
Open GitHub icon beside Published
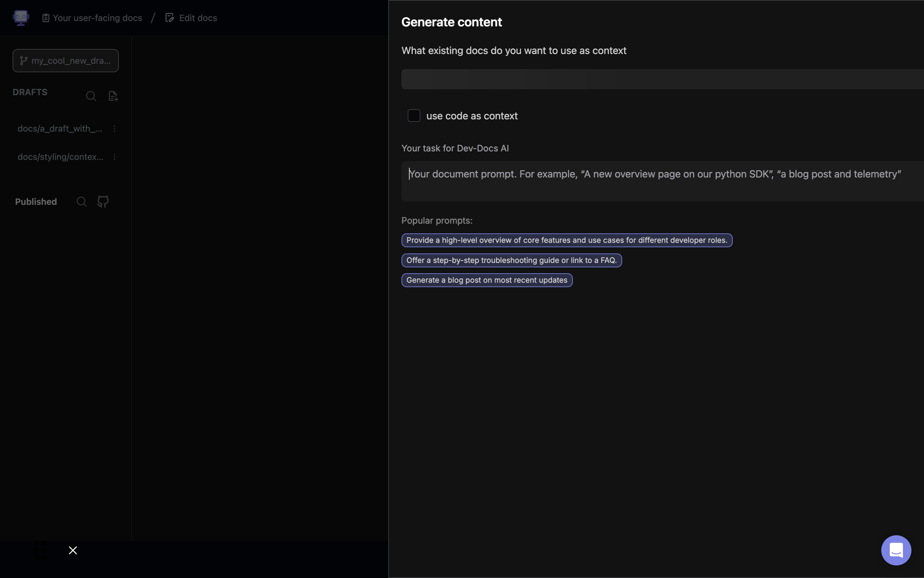pyautogui.click(x=103, y=201)
